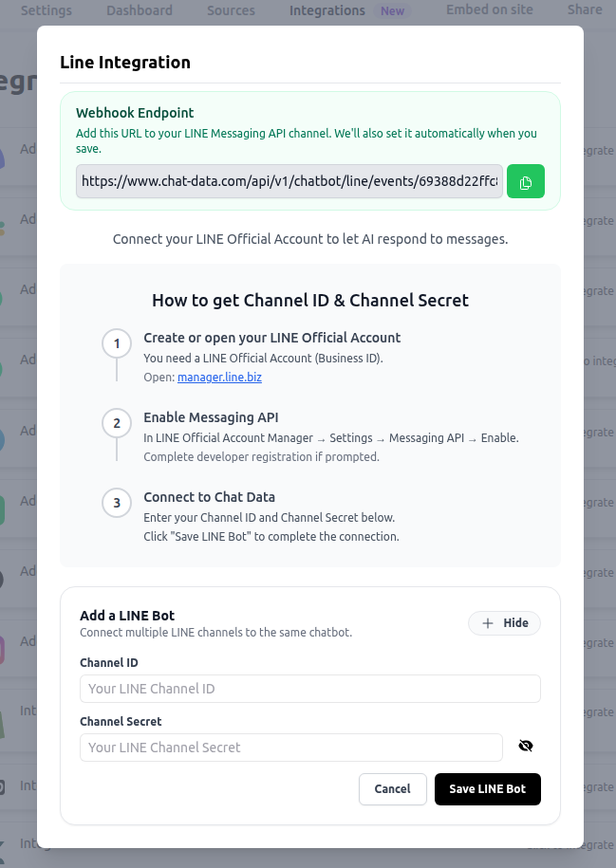Go to Settings in the top menu
Screen dimensions: 616x868
46,10
